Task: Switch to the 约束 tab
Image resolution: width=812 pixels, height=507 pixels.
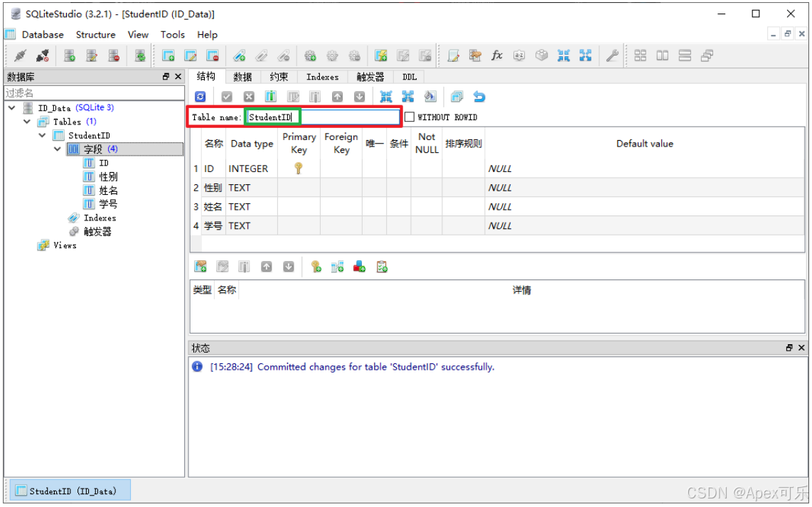Action: pyautogui.click(x=279, y=78)
